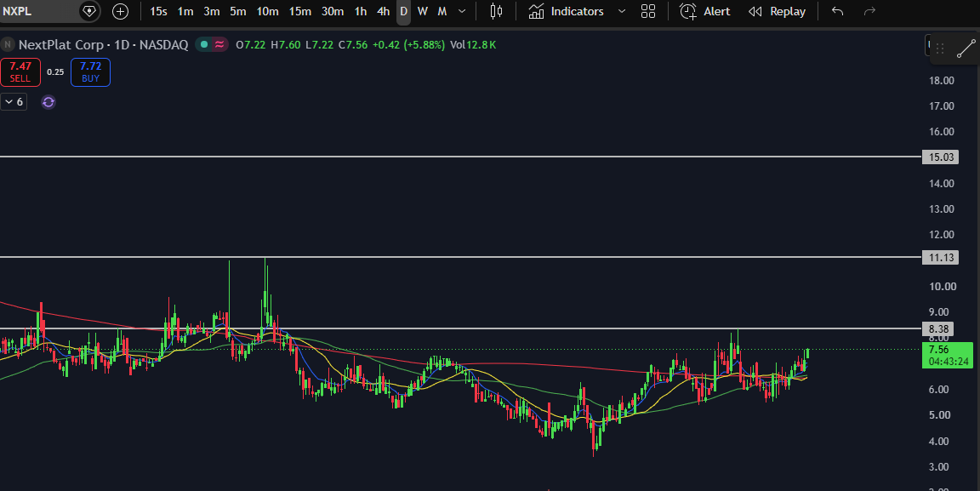
Task: Switch to the 30m timeframe
Action: click(333, 11)
